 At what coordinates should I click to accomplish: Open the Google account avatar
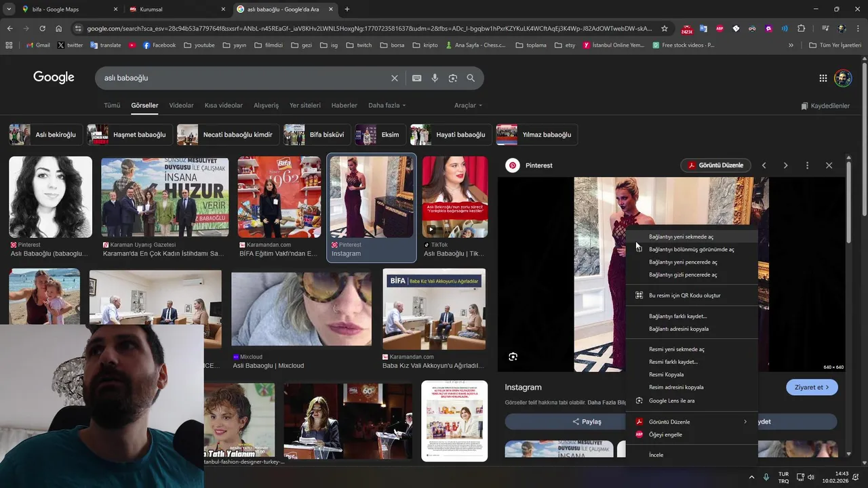(843, 78)
